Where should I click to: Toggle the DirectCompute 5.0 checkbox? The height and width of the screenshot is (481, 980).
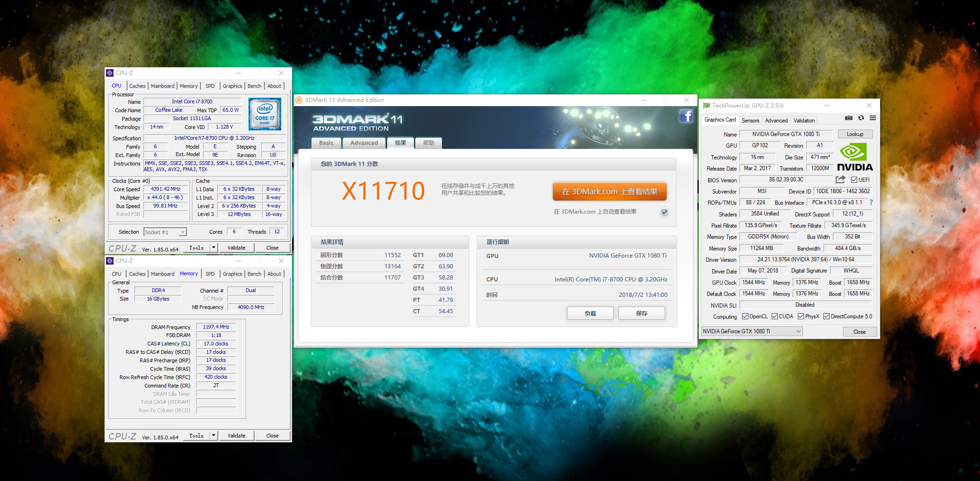[x=826, y=316]
